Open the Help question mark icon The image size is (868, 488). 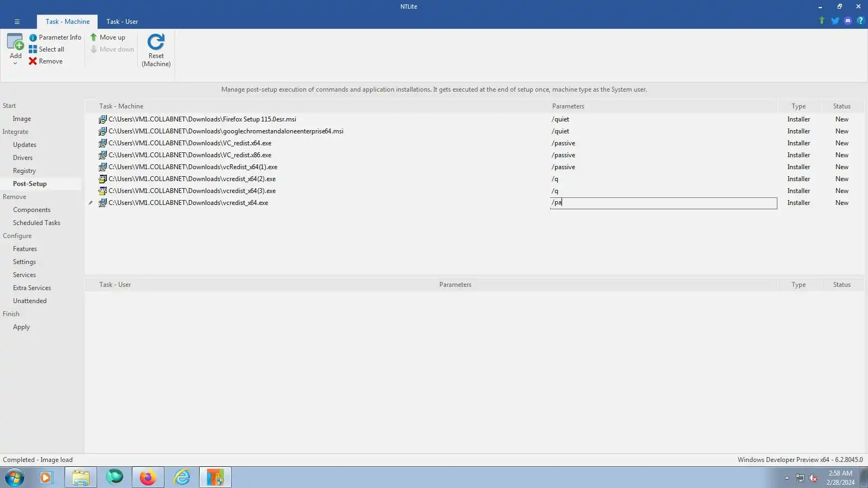click(x=860, y=21)
